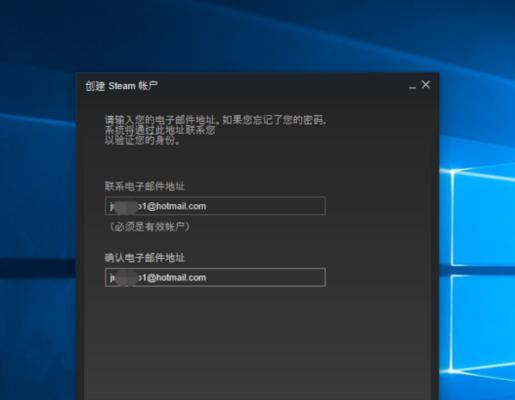Click the '联系电子邮件地址' label
515x400 pixels.
145,186
